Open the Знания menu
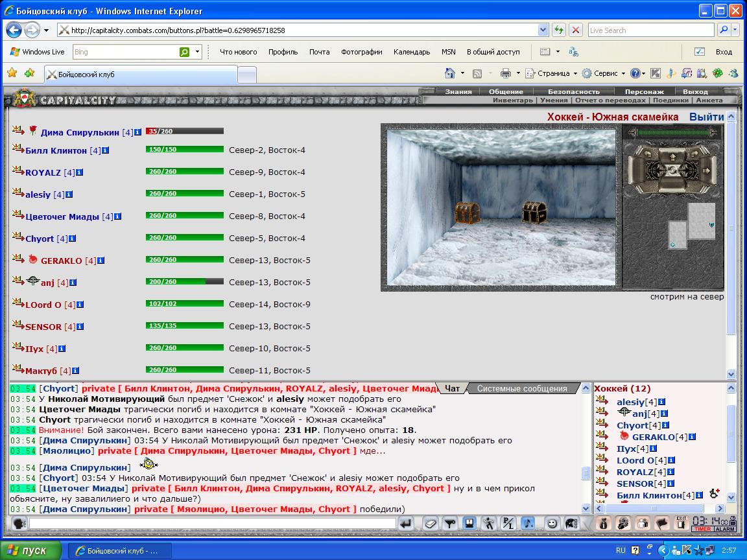Screen dimensions: 747x560 (x=458, y=91)
